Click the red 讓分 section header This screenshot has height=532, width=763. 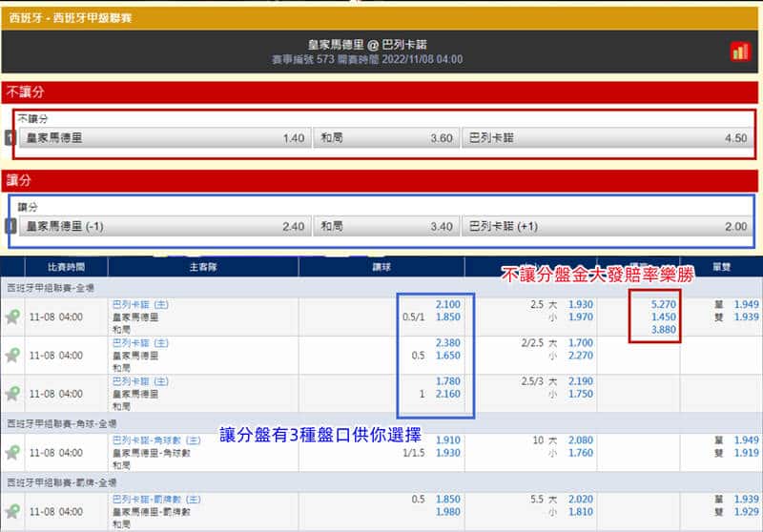click(x=380, y=180)
